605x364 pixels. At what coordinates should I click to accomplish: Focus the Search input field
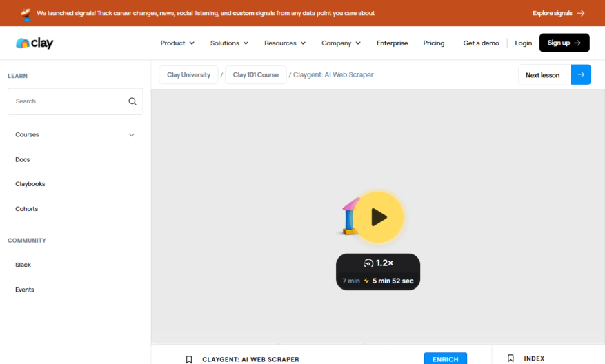(x=75, y=101)
